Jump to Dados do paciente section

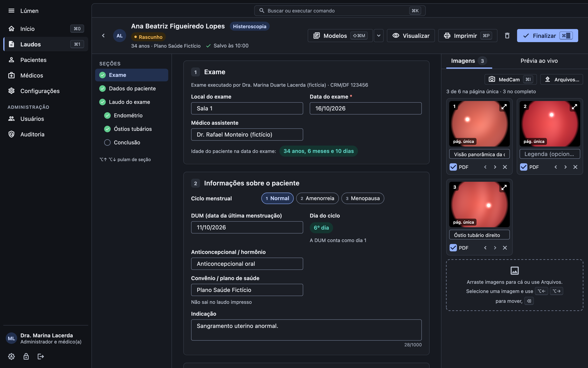pos(132,89)
